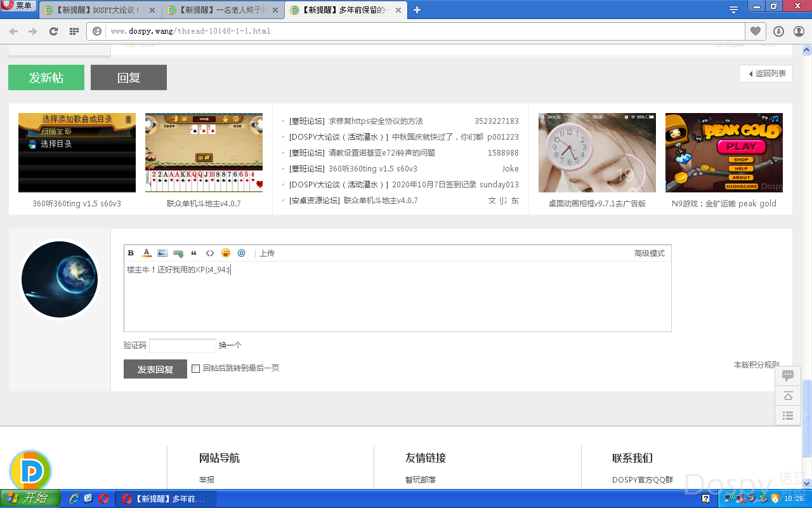The image size is (812, 508).
Task: Open the 联众单机斗地主 card game thumbnail
Action: click(x=204, y=152)
